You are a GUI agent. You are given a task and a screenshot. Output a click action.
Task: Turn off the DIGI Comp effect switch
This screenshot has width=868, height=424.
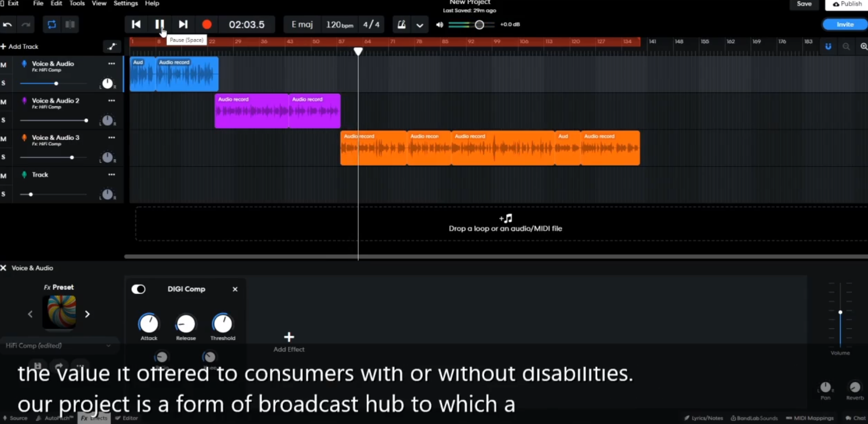[139, 289]
